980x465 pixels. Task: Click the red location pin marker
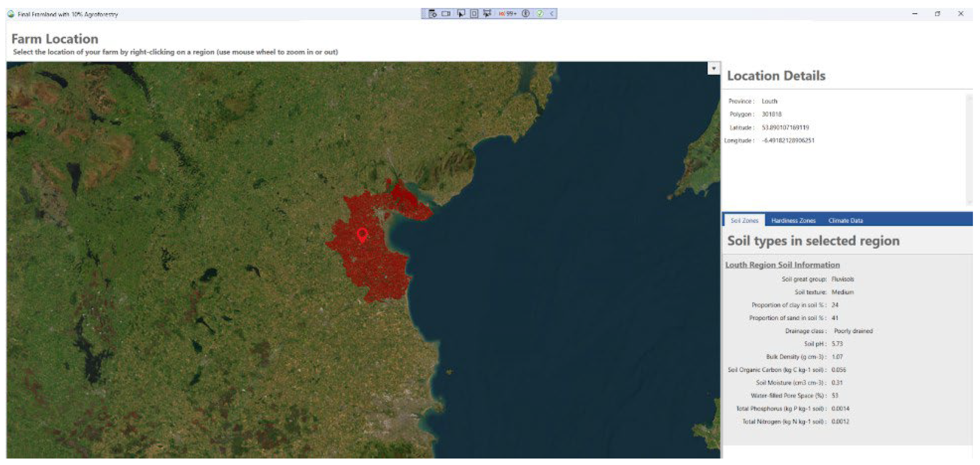click(362, 235)
